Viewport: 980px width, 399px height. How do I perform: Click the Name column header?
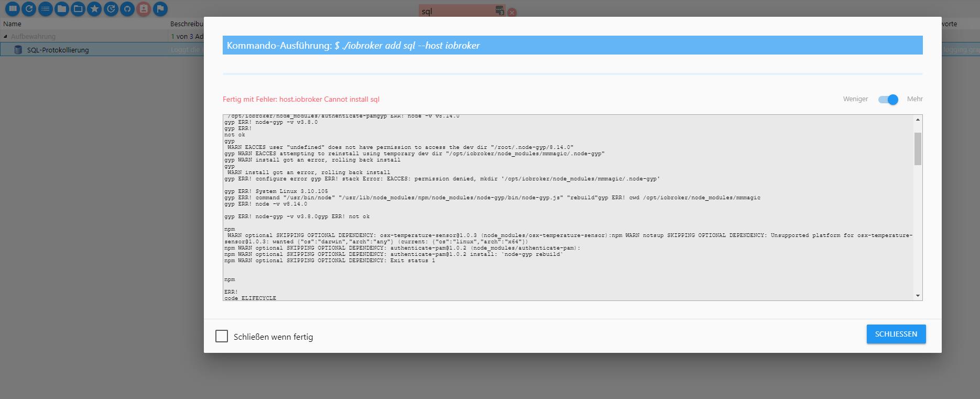click(x=12, y=24)
